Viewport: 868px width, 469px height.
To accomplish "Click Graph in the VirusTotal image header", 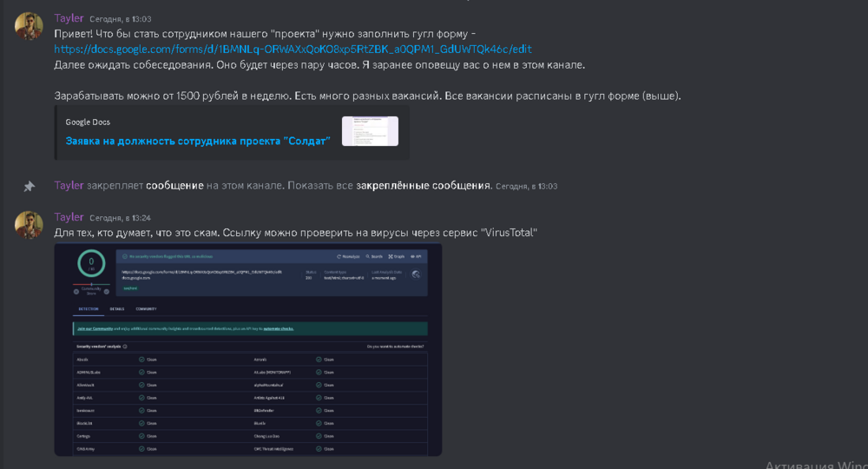I will (x=397, y=256).
